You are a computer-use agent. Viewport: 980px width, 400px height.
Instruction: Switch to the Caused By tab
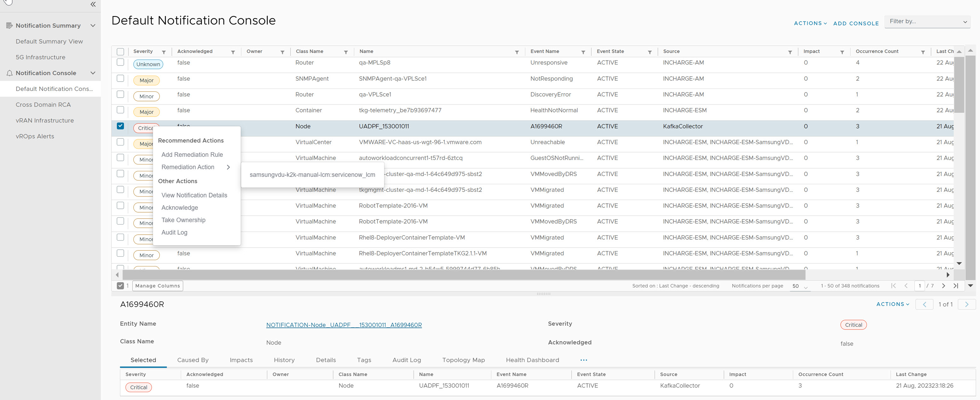pyautogui.click(x=193, y=360)
